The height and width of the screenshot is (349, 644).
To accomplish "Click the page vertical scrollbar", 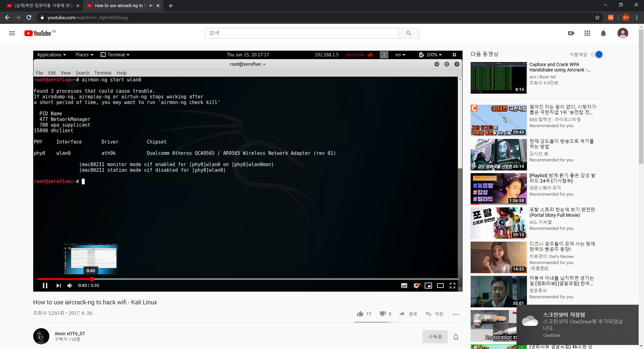I will point(641,97).
